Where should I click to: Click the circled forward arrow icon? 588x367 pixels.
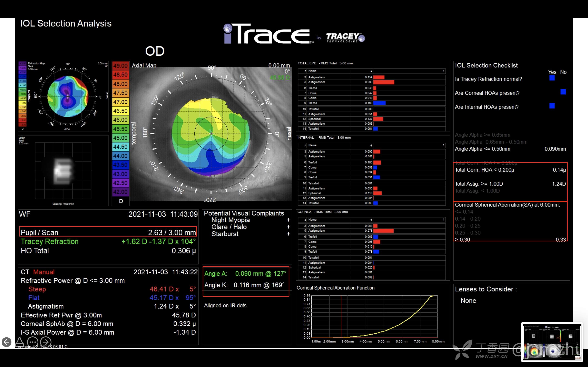(46, 342)
